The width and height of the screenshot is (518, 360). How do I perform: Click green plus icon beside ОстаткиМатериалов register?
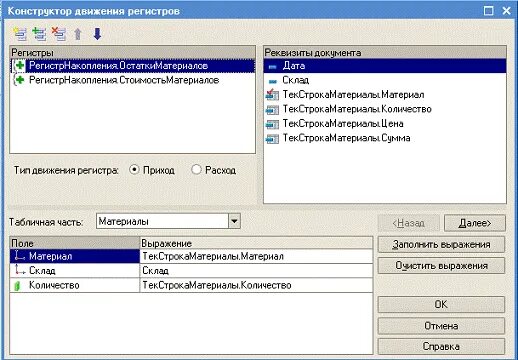19,65
